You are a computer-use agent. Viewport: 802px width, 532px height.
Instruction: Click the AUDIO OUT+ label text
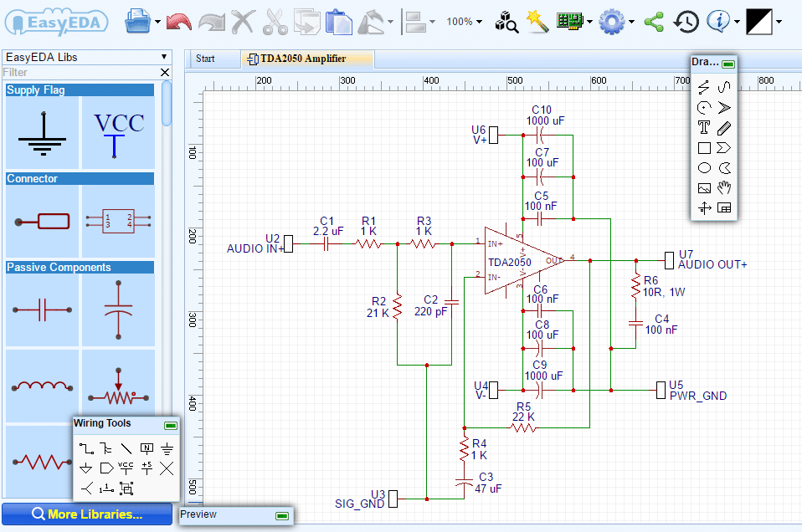pos(712,264)
